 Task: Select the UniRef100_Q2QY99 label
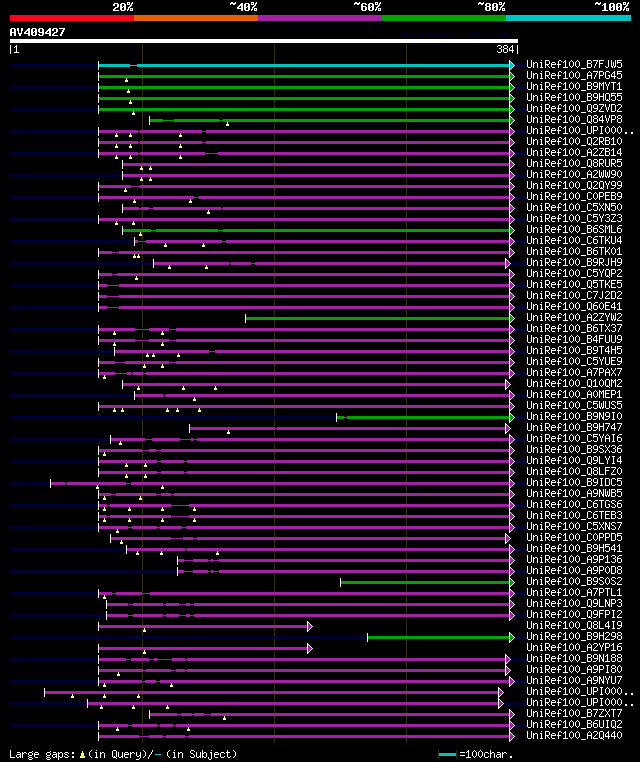[x=574, y=185]
